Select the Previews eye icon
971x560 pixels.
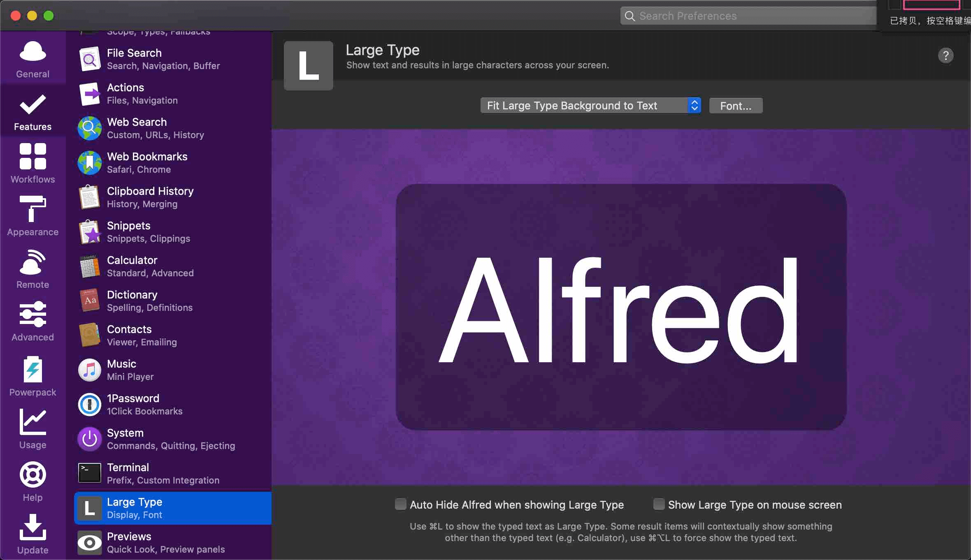90,543
